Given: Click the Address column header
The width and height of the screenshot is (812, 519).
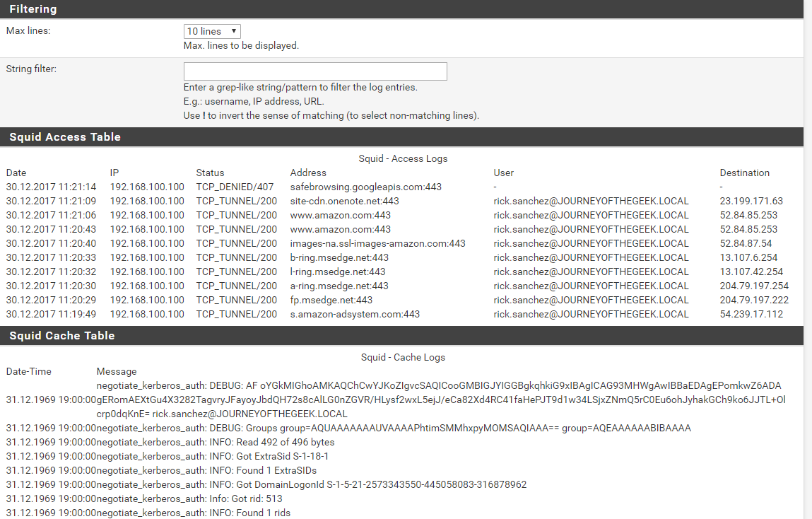Looking at the screenshot, I should (308, 173).
